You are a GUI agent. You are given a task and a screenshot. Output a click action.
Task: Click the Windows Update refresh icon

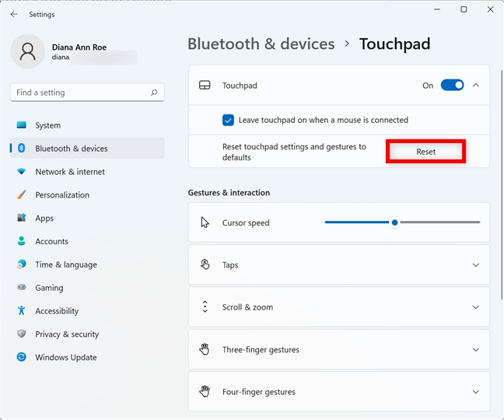pyautogui.click(x=22, y=357)
